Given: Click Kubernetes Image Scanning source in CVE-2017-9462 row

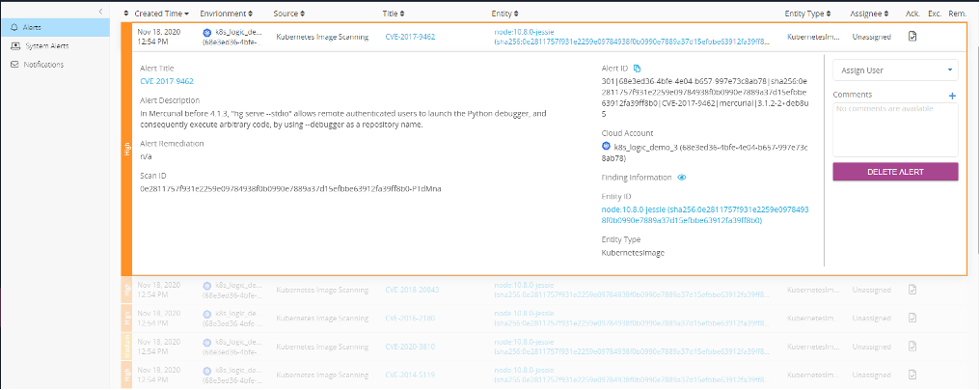Looking at the screenshot, I should pos(322,37).
